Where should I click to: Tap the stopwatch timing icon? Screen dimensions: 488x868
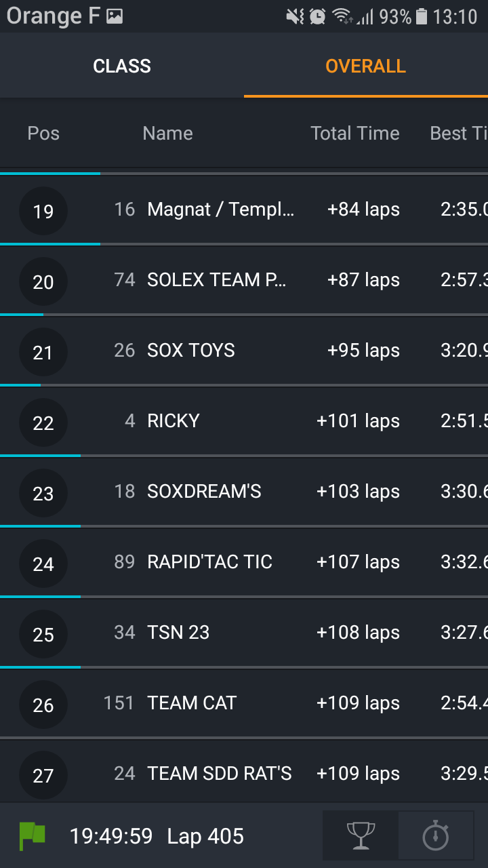(436, 835)
